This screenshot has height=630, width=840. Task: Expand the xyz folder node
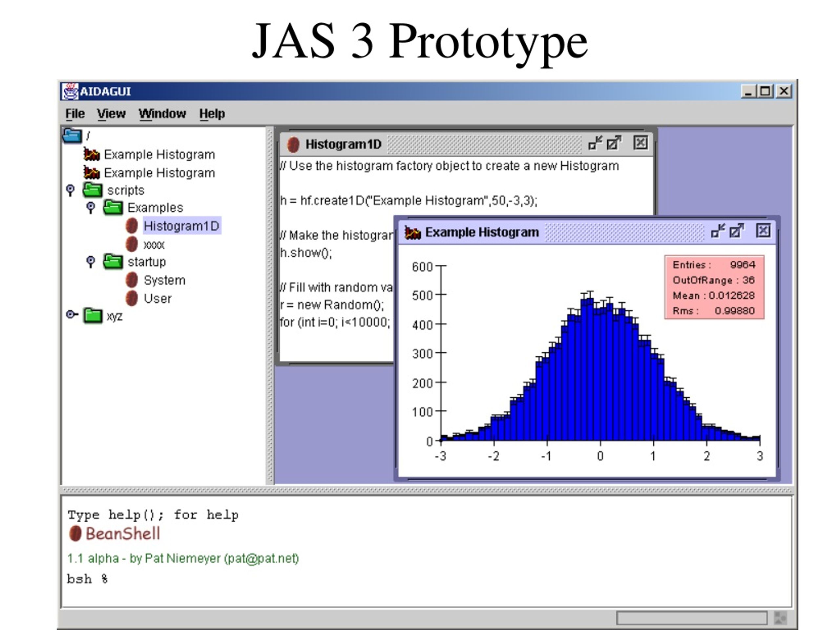click(72, 314)
